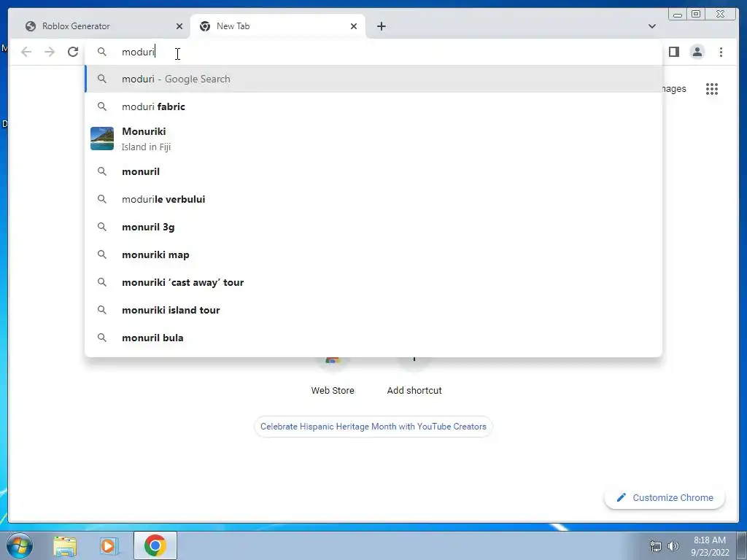The width and height of the screenshot is (747, 560).
Task: Choose the 'monuril' suggestion
Action: click(x=373, y=171)
